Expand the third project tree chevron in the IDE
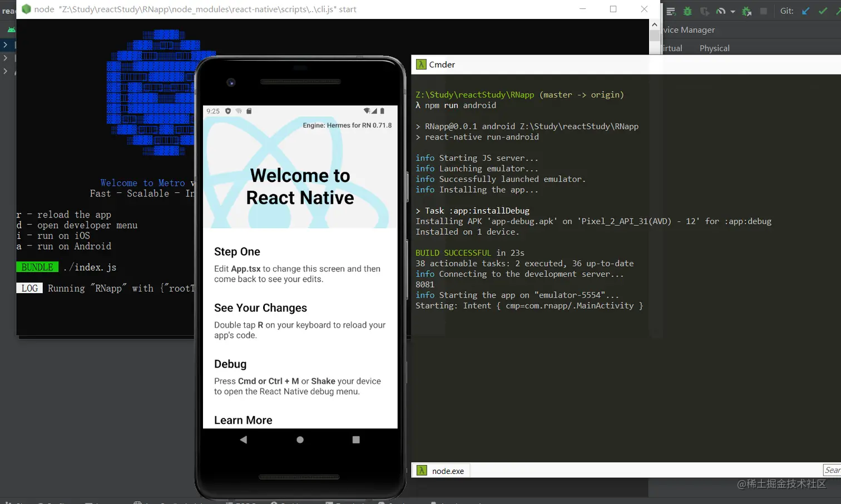The width and height of the screenshot is (841, 504). pos(6,71)
